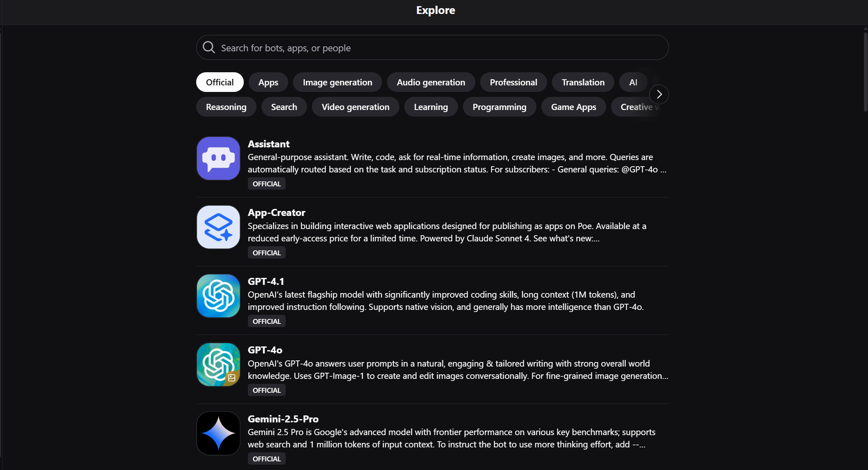Click the OFFICIAL badge under GPT-4.1

coord(267,321)
